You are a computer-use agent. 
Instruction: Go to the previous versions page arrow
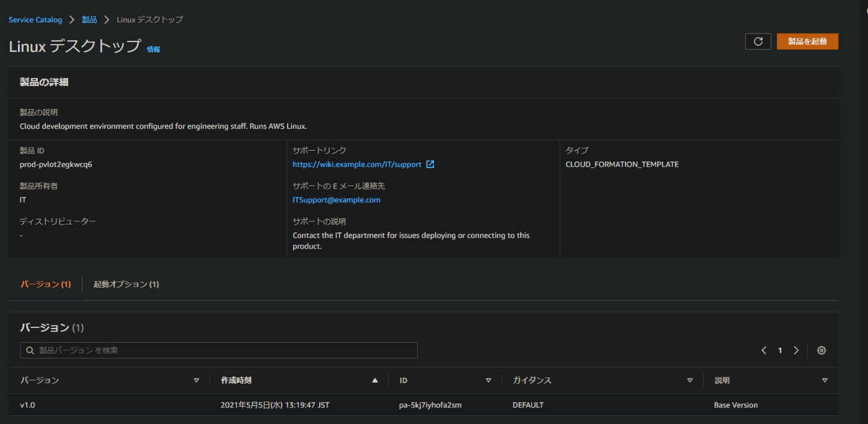(764, 350)
